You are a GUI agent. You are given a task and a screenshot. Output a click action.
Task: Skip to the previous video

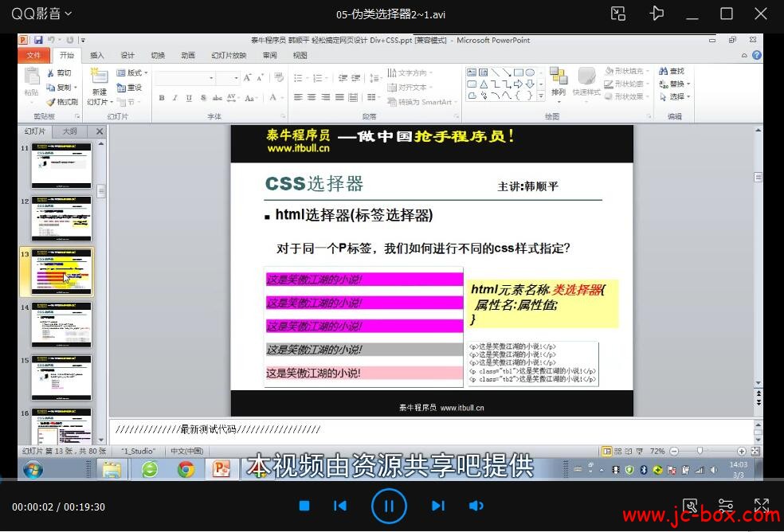[340, 506]
